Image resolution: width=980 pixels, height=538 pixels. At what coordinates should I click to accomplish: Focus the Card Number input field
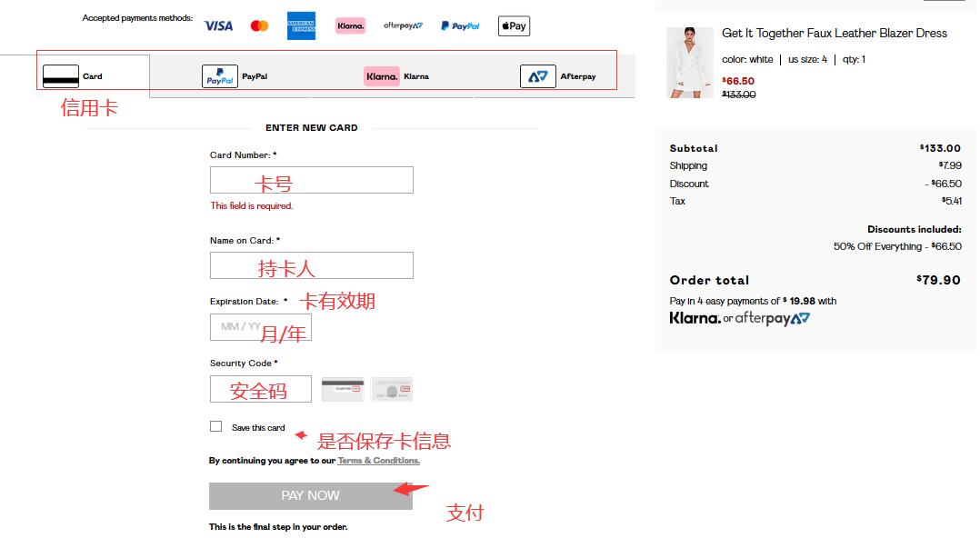click(311, 180)
